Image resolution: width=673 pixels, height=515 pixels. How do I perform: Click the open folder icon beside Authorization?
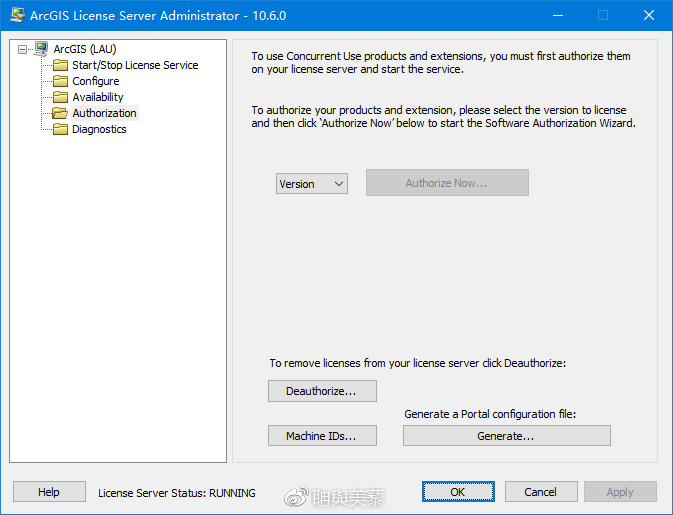point(60,113)
